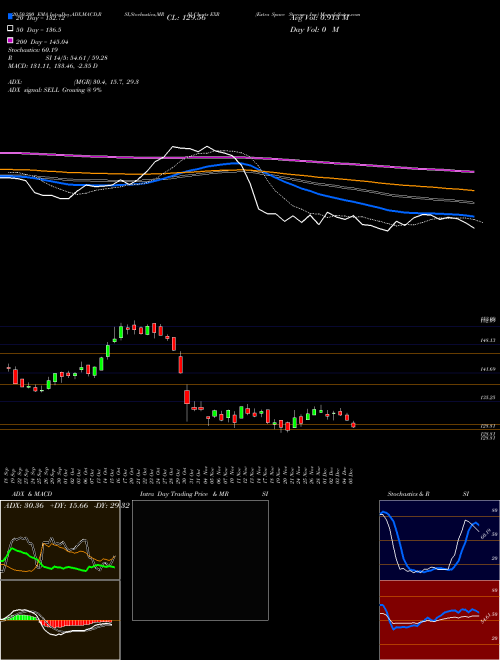Click the '20 Day - 132.72' legend text
The height and width of the screenshot is (660, 500).
pos(40,18)
